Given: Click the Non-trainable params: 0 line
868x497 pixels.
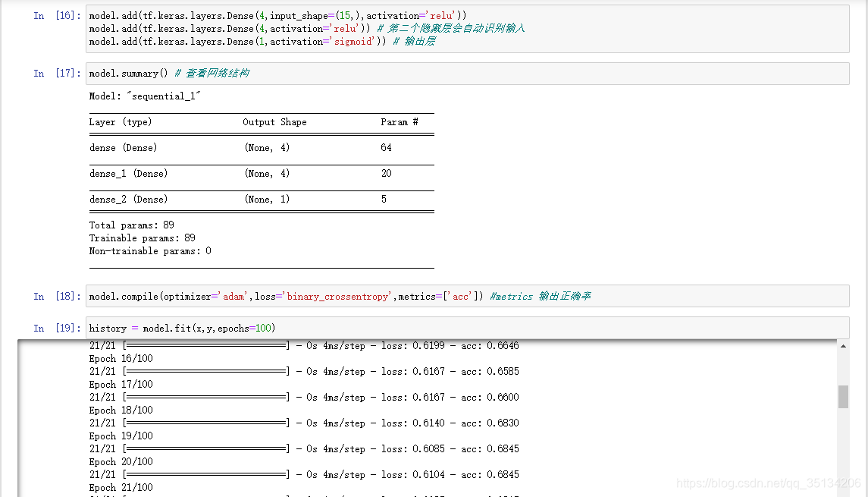Looking at the screenshot, I should (150, 251).
